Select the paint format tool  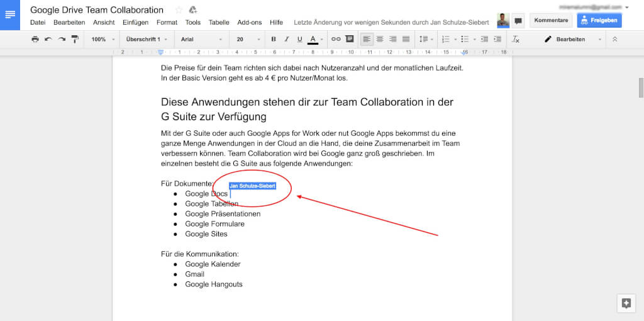pos(75,39)
